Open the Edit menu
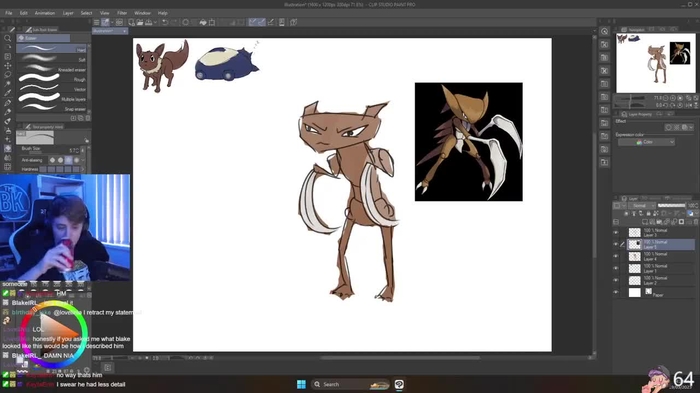Viewport: 700px width, 393px height. (x=24, y=13)
